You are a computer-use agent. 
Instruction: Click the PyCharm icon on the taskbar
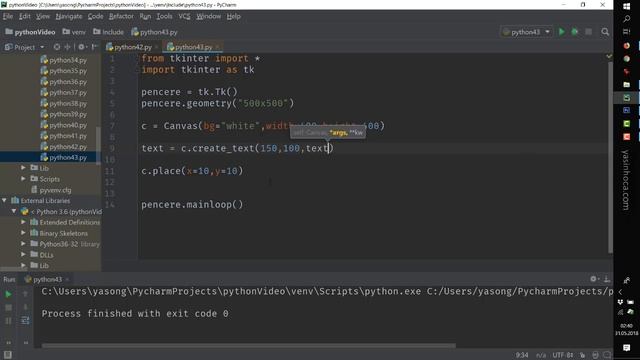(627, 98)
